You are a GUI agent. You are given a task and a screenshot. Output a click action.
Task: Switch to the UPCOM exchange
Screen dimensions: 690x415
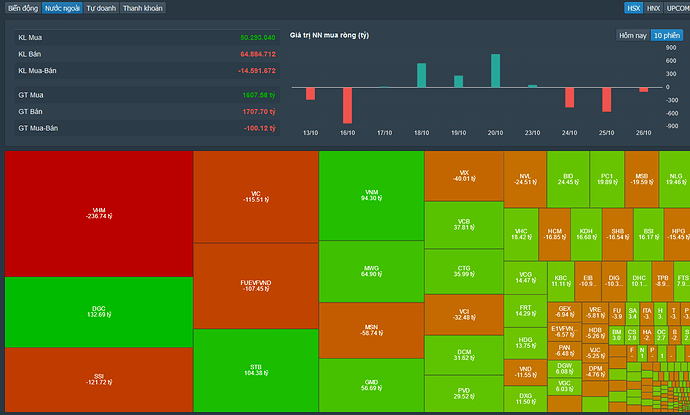click(677, 8)
